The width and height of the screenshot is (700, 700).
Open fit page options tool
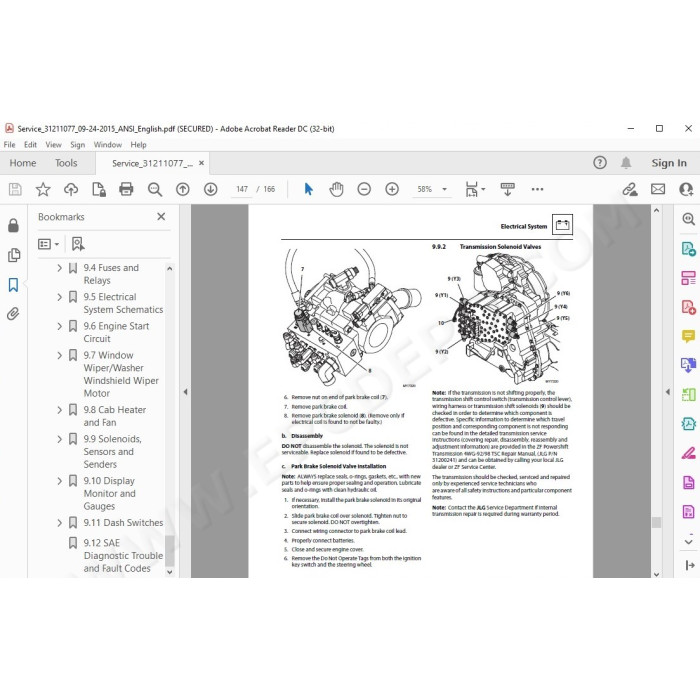pos(475,189)
